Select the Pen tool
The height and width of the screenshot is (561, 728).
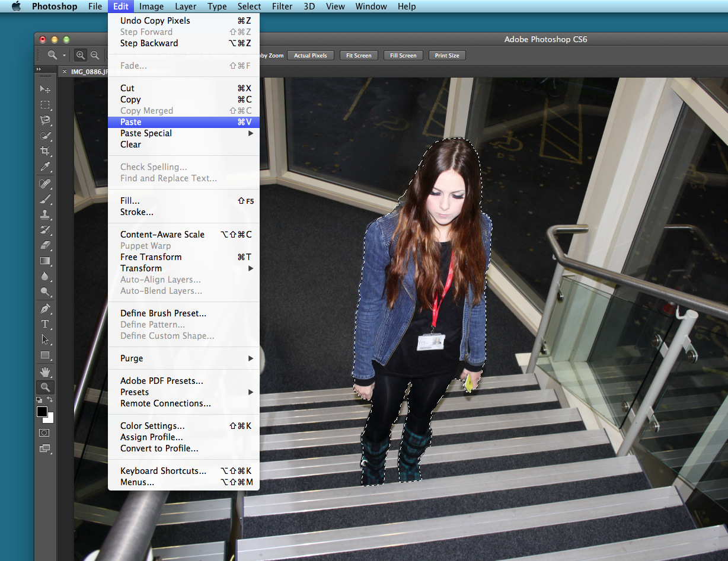point(45,309)
